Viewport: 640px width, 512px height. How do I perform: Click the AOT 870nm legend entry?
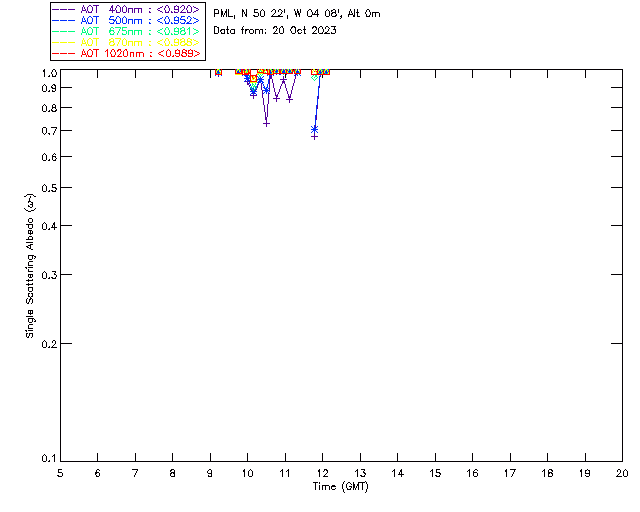tap(126, 42)
